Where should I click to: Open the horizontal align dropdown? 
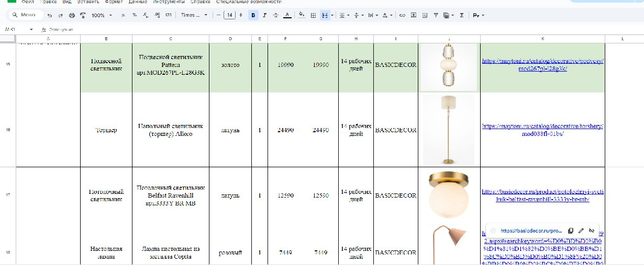click(x=343, y=16)
